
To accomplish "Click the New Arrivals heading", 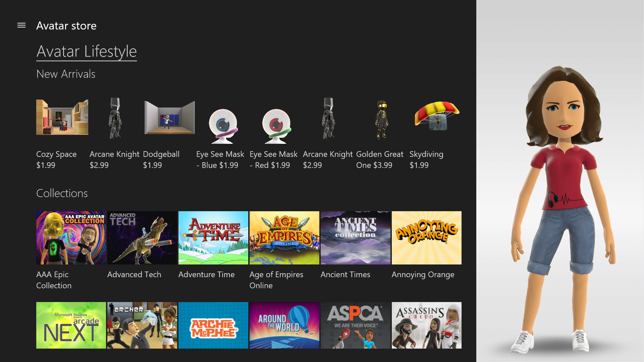I will tap(66, 74).
